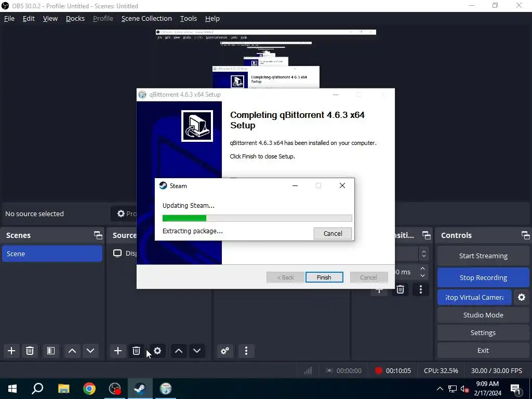Image resolution: width=532 pixels, height=399 pixels.
Task: Open Google Chrome from taskbar
Action: coord(89,389)
